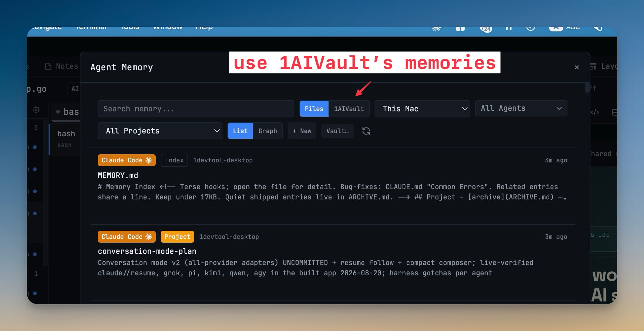Select Graph view
The height and width of the screenshot is (331, 644).
pyautogui.click(x=268, y=131)
